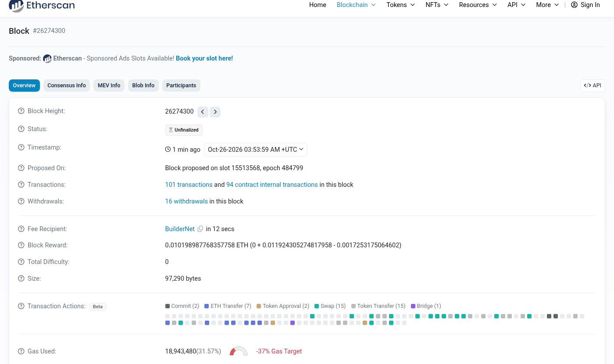
Task: Click the Sign In user icon
Action: pos(574,5)
